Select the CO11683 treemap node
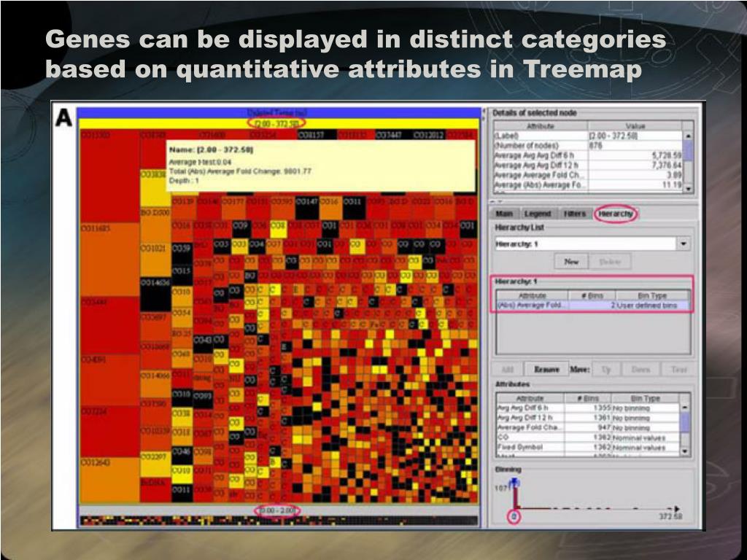This screenshot has width=747, height=560. 109,260
